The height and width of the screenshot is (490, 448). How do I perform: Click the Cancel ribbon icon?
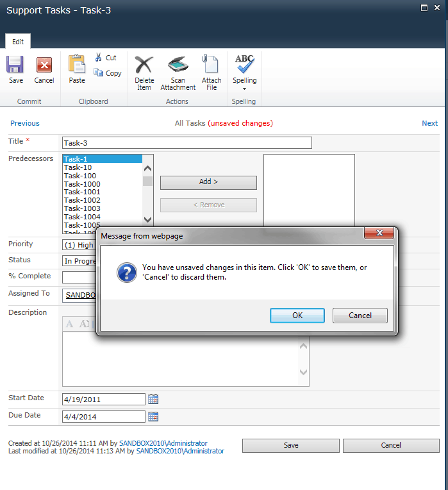click(44, 65)
